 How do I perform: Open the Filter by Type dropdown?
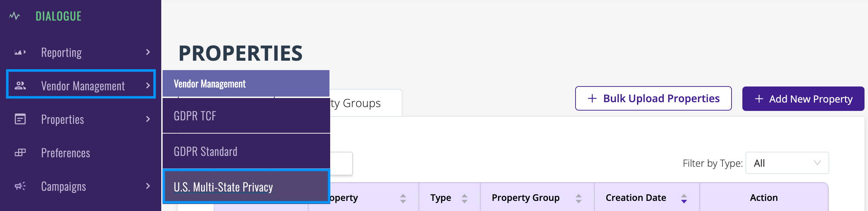[787, 163]
